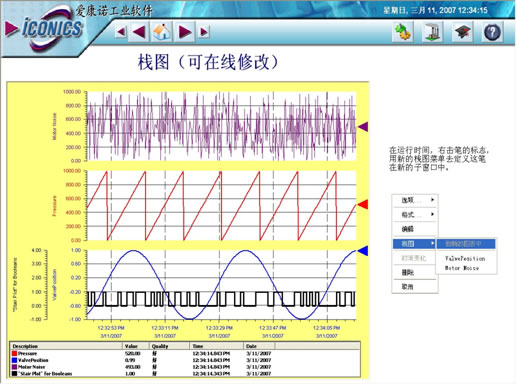This screenshot has height=384, width=516.
Task: Click the purple Motor Noise legend swatch
Action: pyautogui.click(x=14, y=367)
